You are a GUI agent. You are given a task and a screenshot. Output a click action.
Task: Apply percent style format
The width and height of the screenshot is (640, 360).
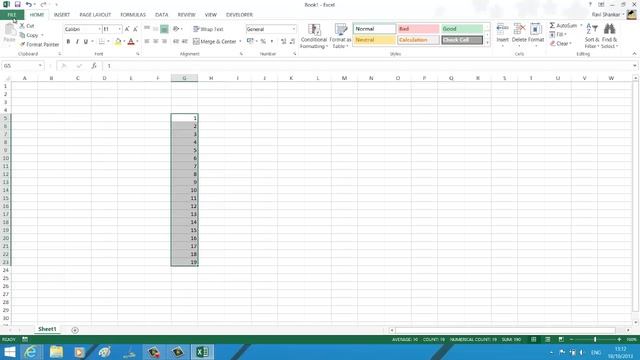click(x=263, y=41)
